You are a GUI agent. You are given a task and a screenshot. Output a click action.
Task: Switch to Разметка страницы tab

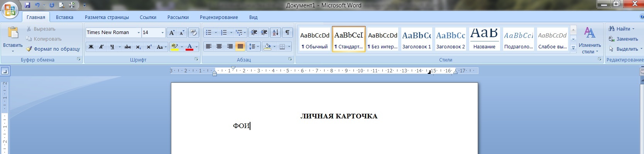click(107, 17)
